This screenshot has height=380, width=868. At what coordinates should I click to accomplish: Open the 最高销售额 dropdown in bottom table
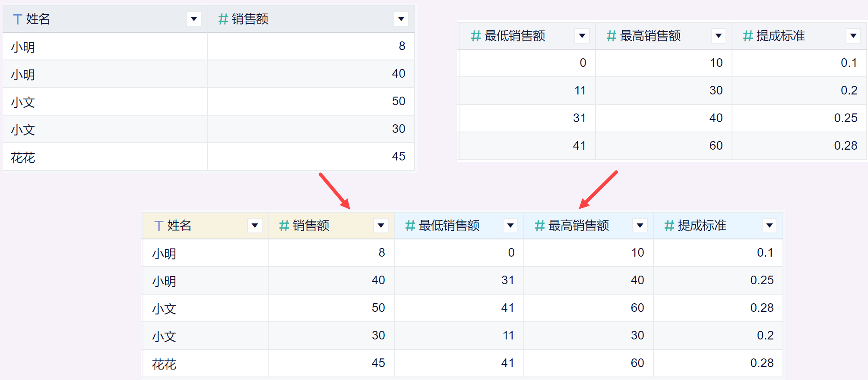coord(640,226)
